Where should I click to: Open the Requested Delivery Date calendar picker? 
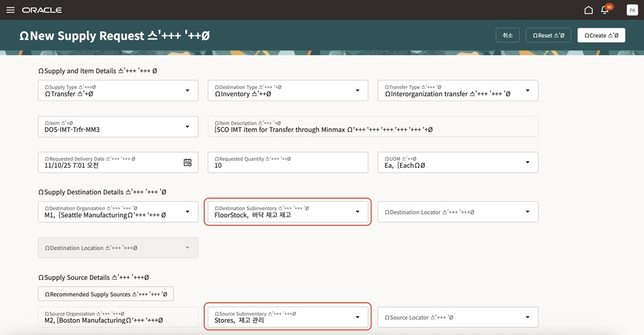[188, 162]
